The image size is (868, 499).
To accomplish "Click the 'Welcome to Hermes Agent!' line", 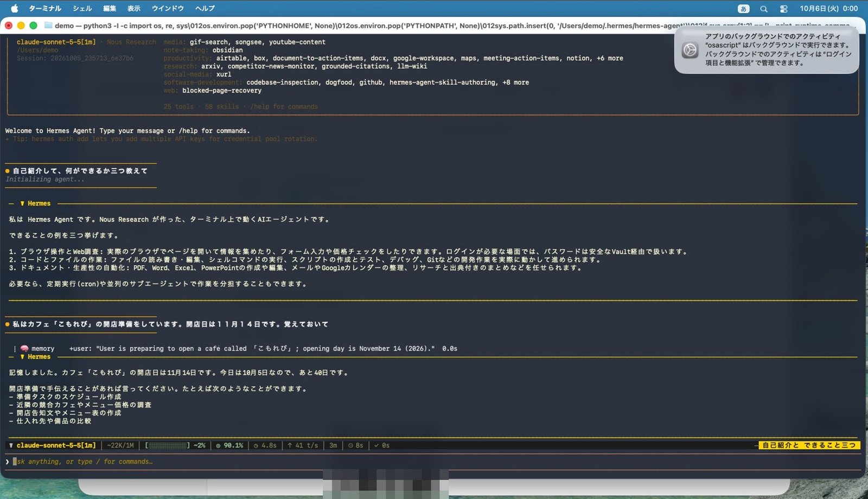I will tap(127, 131).
